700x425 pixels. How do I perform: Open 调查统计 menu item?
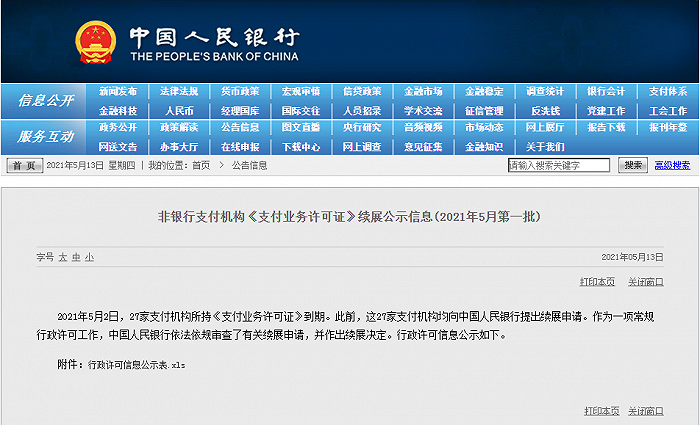point(545,92)
